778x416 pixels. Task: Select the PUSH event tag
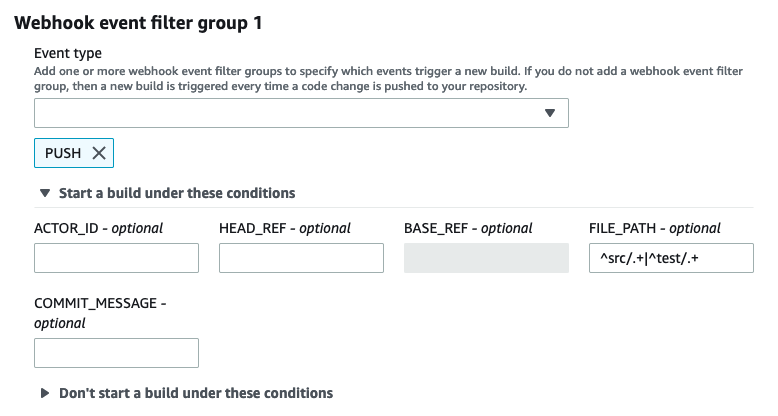63,153
